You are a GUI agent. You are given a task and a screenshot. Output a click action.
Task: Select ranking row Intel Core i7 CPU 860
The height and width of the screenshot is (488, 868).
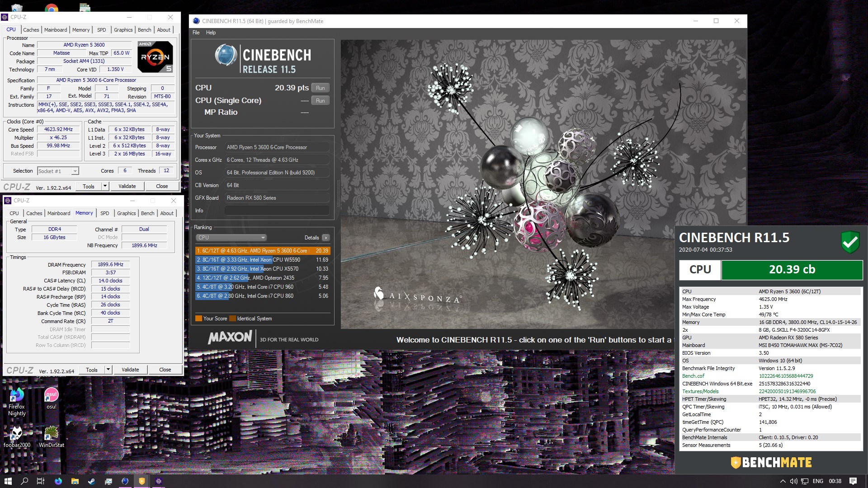(263, 296)
